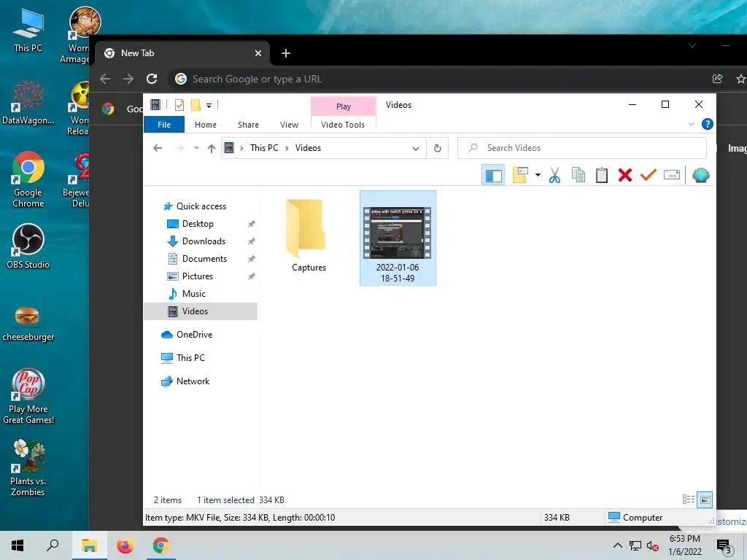Open the folder options toolbar icon
The width and height of the screenshot is (747, 560).
point(520,175)
